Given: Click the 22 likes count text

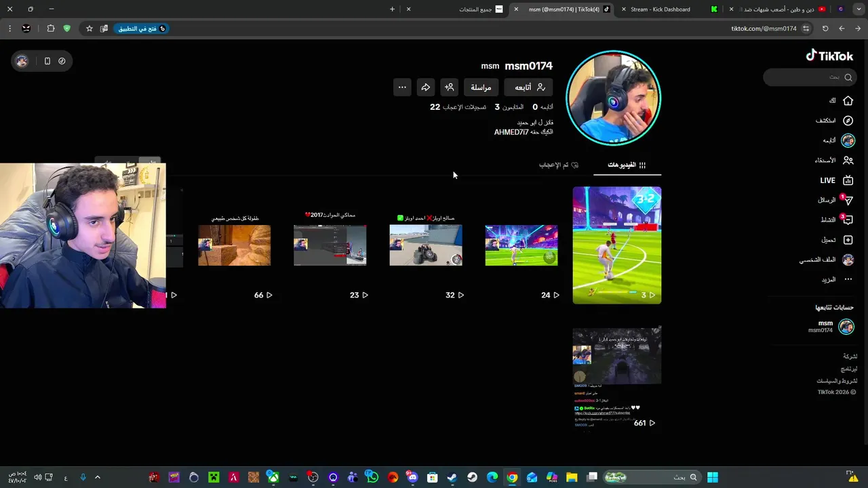Looking at the screenshot, I should [x=458, y=107].
